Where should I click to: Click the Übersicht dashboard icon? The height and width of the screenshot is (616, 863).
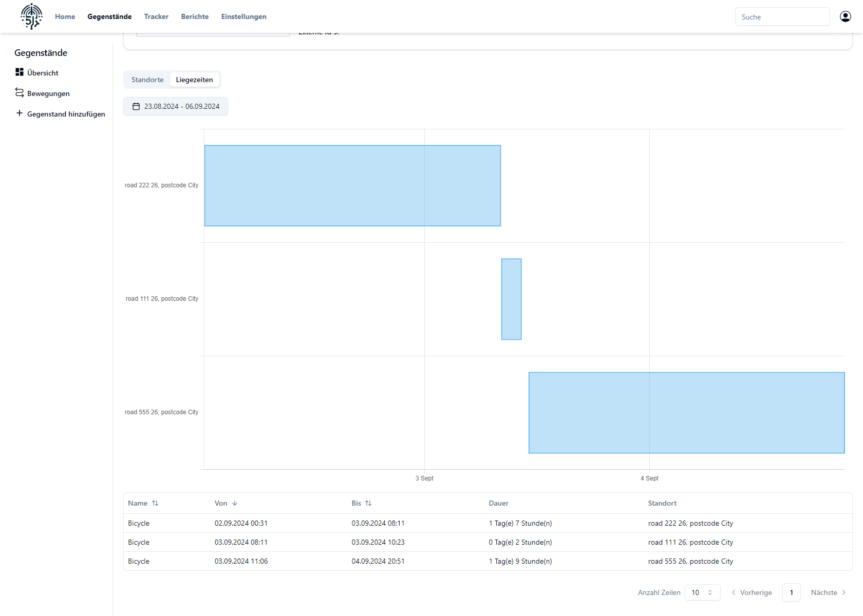point(20,72)
